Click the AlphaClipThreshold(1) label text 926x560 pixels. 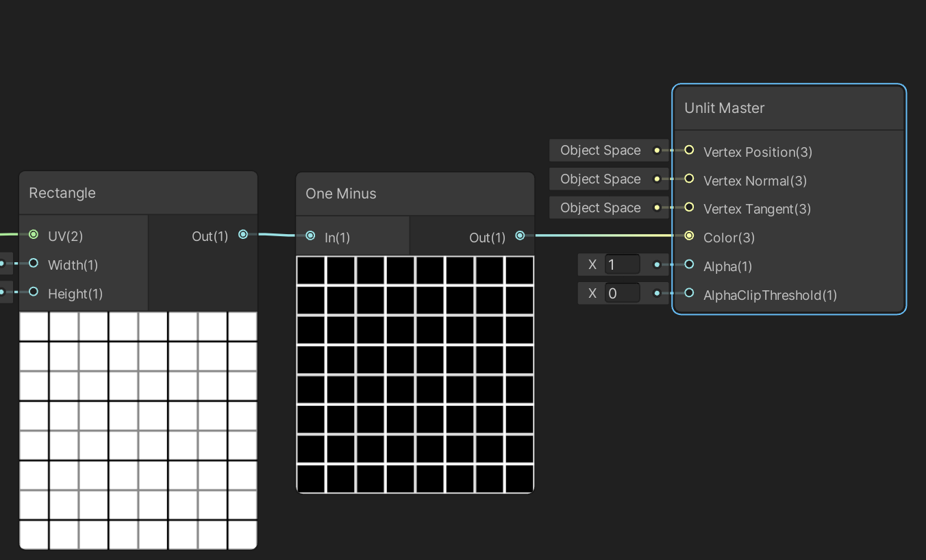coord(771,295)
